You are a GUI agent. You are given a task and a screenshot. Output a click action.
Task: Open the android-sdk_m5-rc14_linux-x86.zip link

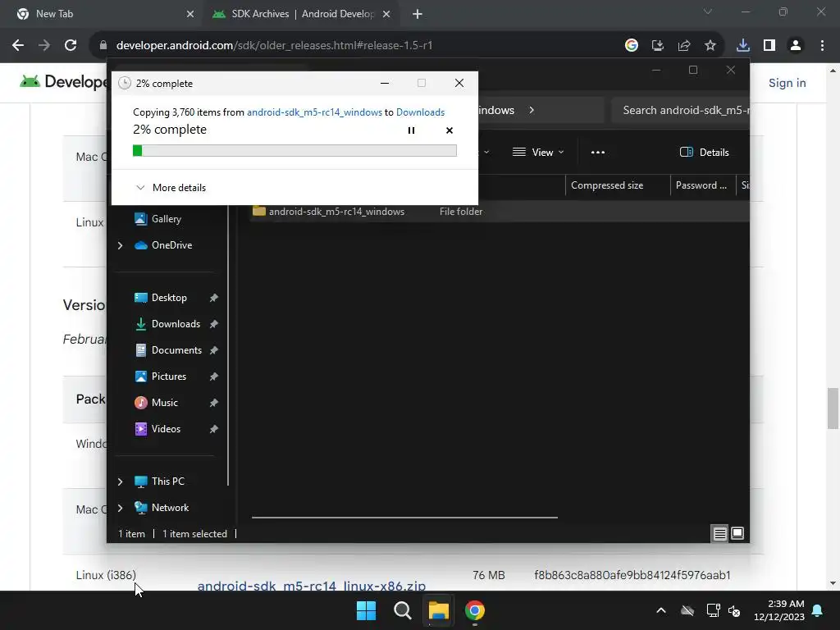coord(311,586)
